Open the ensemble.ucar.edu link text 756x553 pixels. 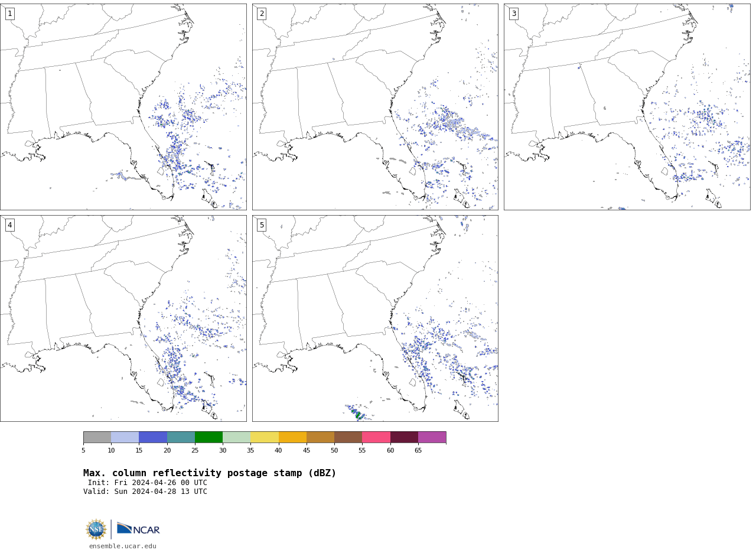pos(123,547)
